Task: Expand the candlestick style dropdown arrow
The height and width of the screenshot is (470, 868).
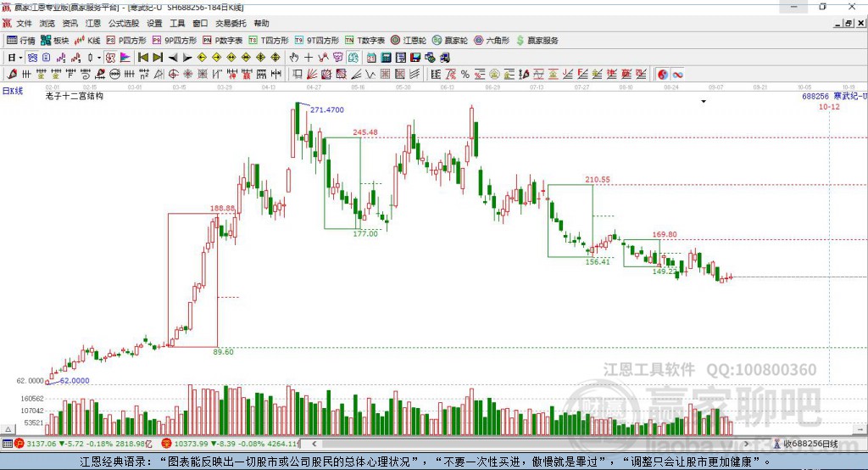Action: tap(99, 58)
